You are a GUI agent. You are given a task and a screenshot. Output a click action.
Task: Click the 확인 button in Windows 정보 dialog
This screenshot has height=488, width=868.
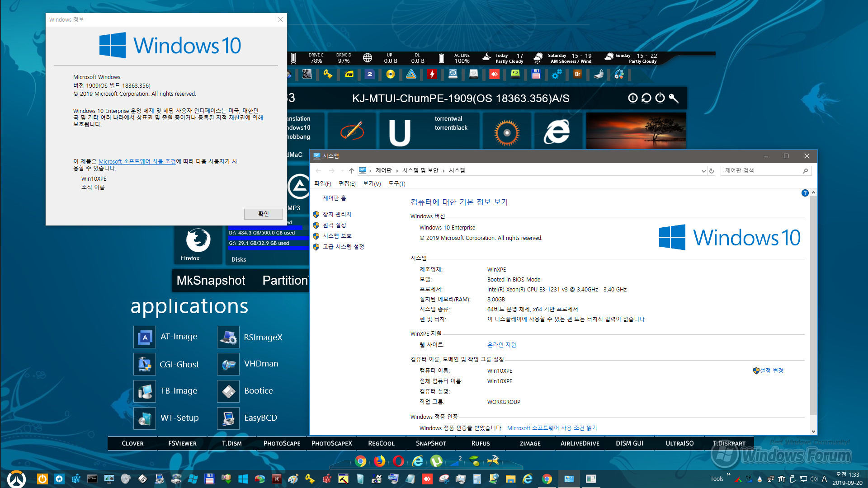tap(263, 214)
